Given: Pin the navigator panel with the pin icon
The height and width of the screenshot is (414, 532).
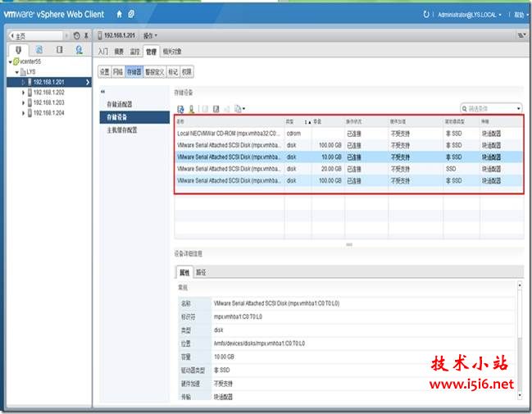Looking at the screenshot, I should point(86,35).
